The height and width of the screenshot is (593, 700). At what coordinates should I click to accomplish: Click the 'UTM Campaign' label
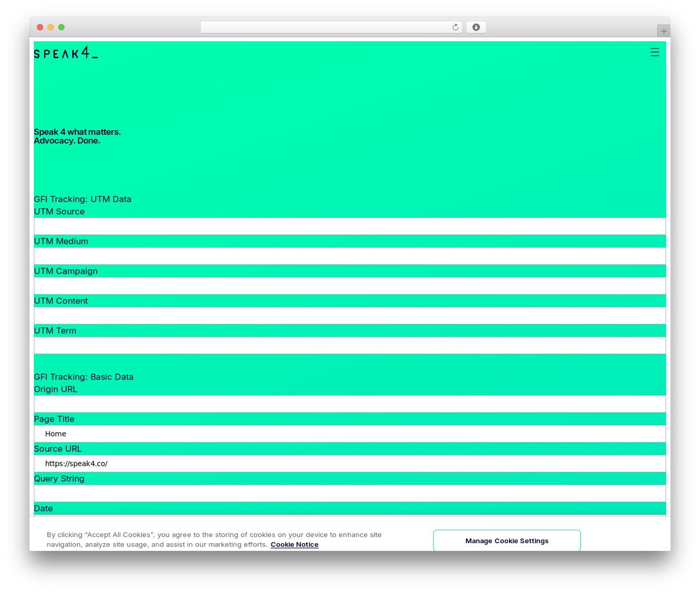66,271
